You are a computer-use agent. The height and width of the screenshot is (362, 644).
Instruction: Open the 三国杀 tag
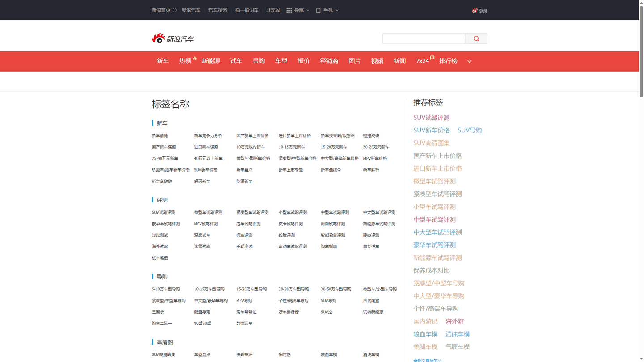158,312
